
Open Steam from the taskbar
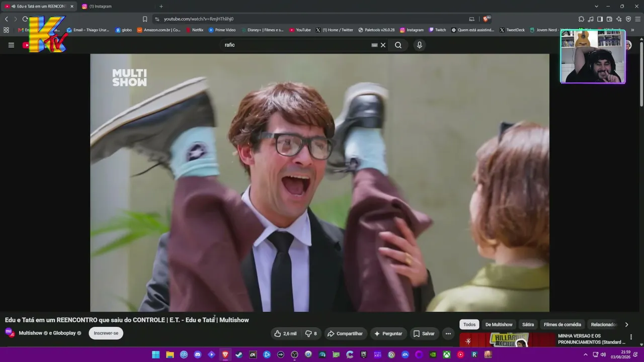[239, 354]
